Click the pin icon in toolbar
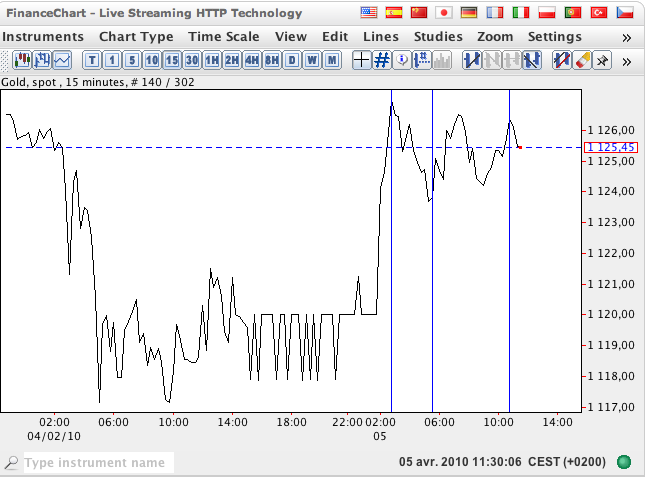Image resolution: width=648 pixels, height=477 pixels. (602, 60)
